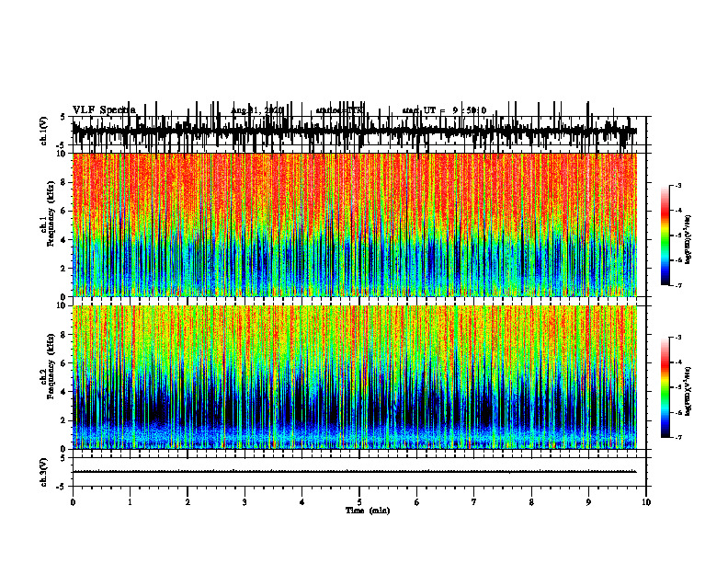Image resolution: width=728 pixels, height=563 pixels.
Task: Click time-axis tick label '3'
Action: [x=245, y=502]
